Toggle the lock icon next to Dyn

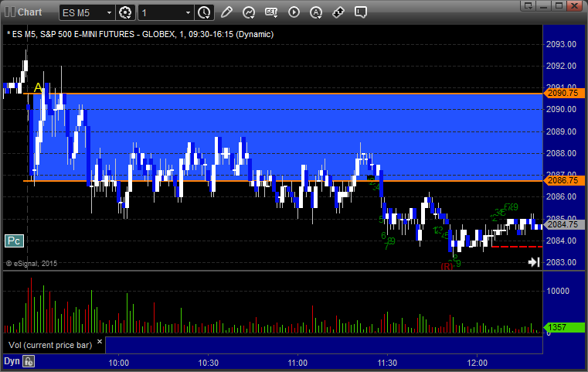click(29, 361)
